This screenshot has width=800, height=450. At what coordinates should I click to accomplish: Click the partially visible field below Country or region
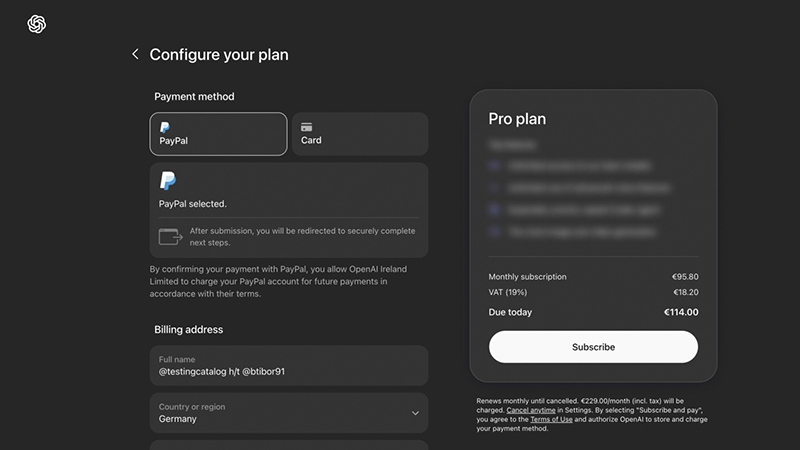pos(288,445)
